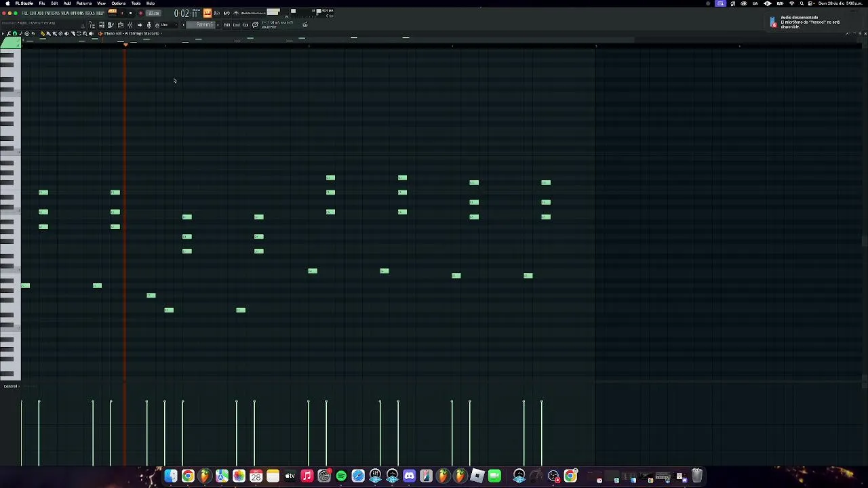Image resolution: width=868 pixels, height=488 pixels.
Task: Open the View menu in macOS menu bar
Action: tap(101, 3)
